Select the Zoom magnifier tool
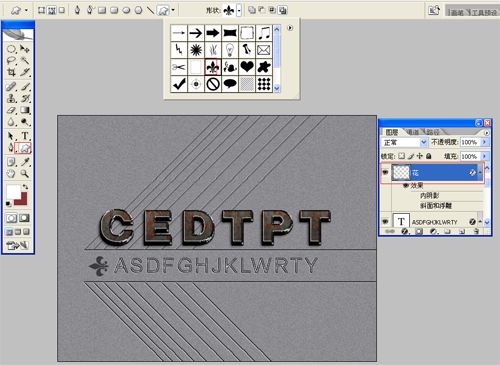Image resolution: width=500 pixels, height=365 pixels. [24, 173]
